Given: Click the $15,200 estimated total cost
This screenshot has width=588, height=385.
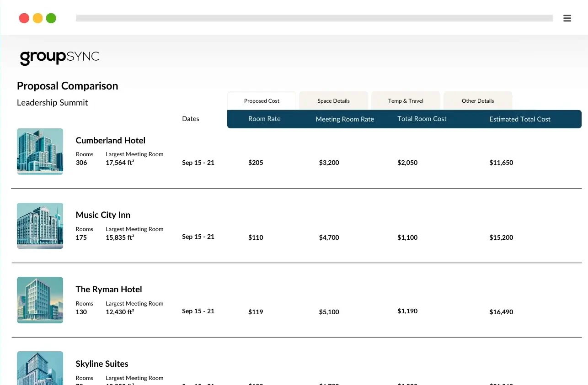Looking at the screenshot, I should 501,237.
